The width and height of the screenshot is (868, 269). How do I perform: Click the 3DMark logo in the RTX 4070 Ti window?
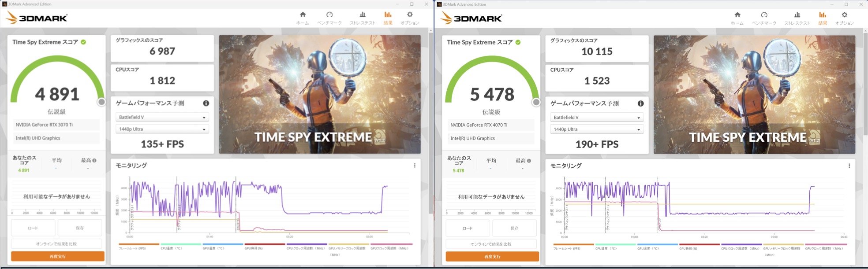tap(471, 18)
